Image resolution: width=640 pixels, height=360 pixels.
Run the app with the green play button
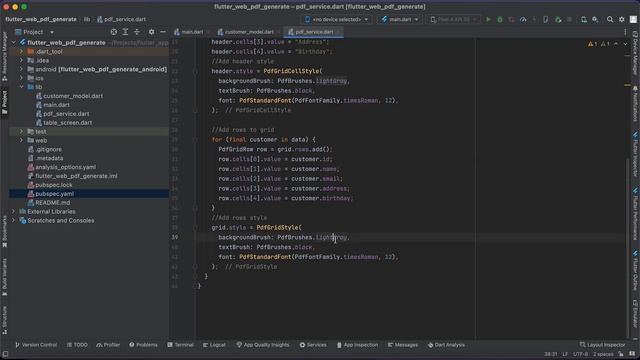pos(488,19)
